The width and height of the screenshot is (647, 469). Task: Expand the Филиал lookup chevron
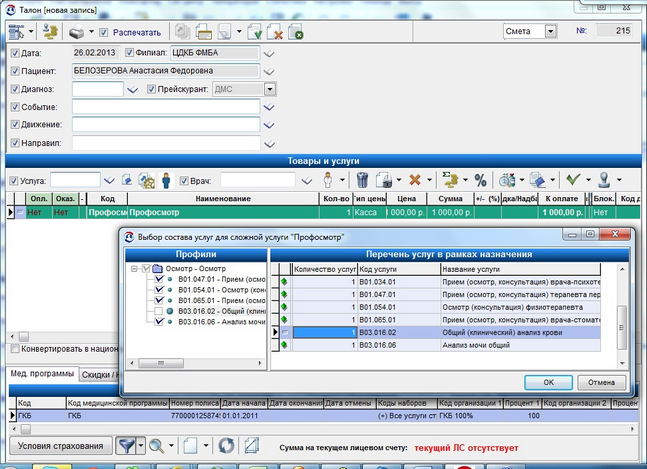click(x=269, y=54)
